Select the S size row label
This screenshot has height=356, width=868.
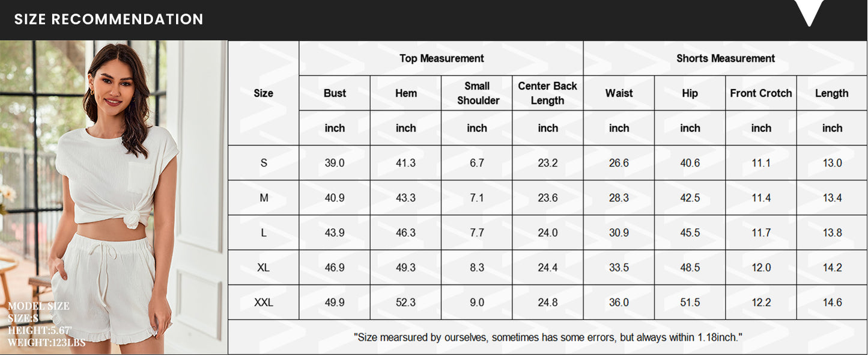click(263, 163)
